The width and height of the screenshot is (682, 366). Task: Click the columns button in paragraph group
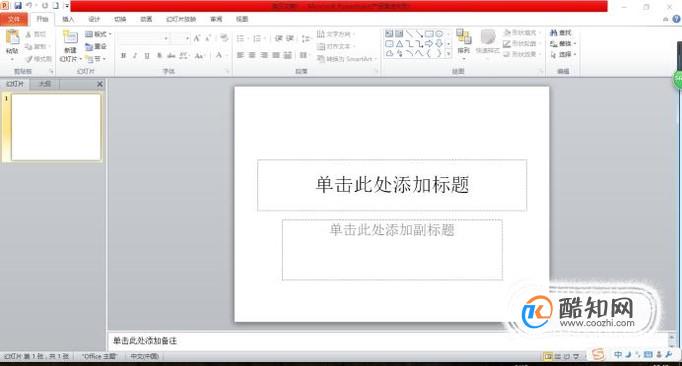[304, 55]
